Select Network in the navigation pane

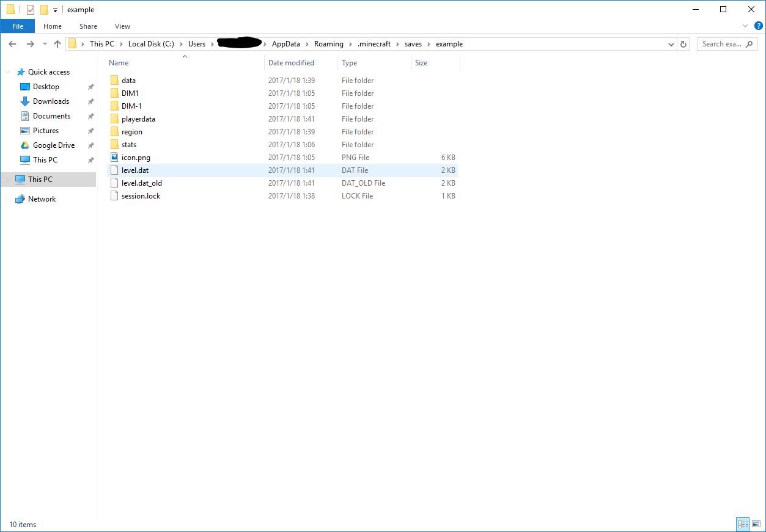[42, 199]
